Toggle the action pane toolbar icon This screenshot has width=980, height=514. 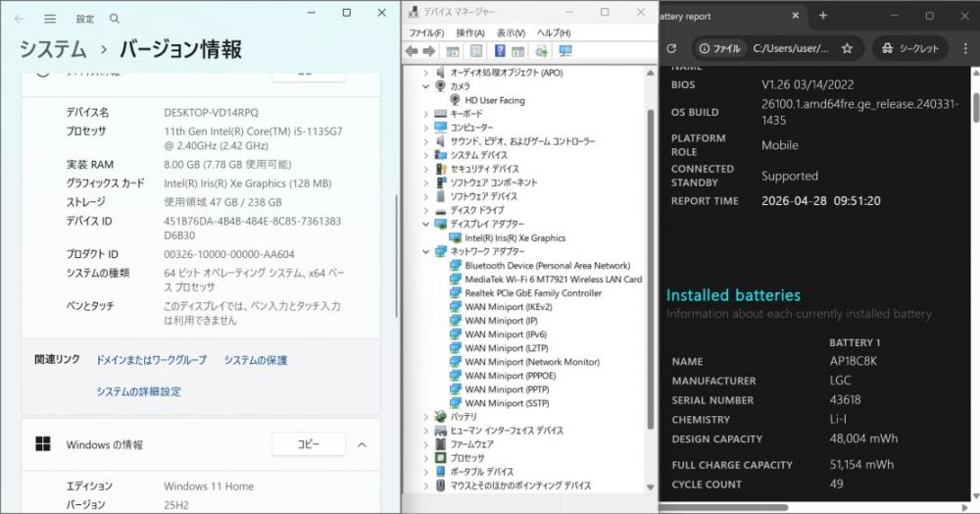click(x=518, y=51)
